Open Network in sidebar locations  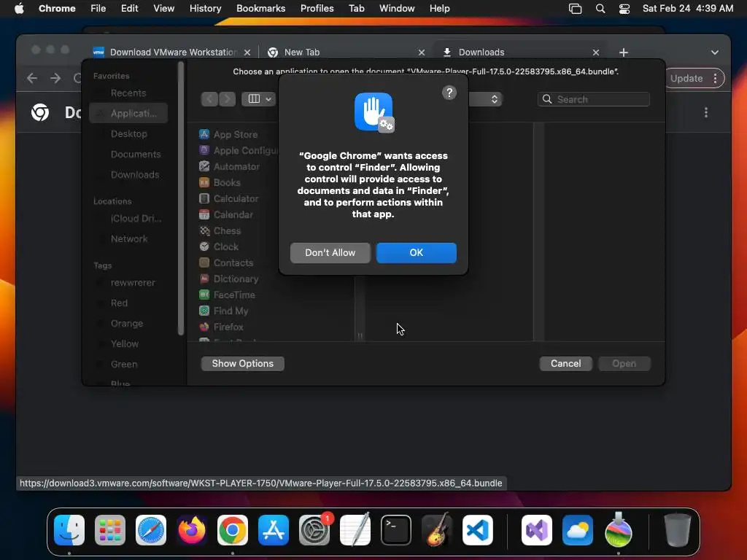point(129,239)
